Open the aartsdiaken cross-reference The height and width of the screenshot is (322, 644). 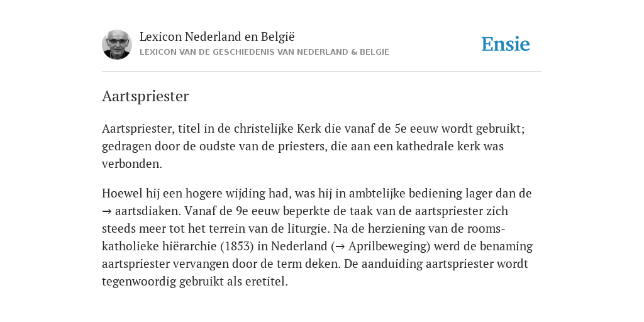[147, 211]
